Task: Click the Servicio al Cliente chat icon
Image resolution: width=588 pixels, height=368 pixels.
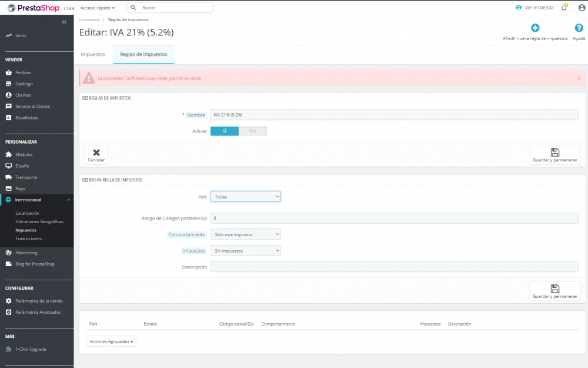Action: pyautogui.click(x=9, y=106)
